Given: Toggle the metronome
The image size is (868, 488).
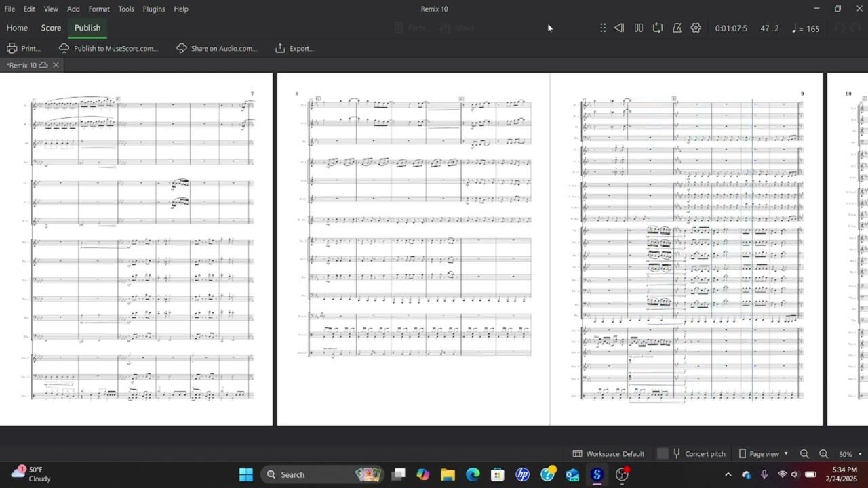Looking at the screenshot, I should pyautogui.click(x=677, y=28).
